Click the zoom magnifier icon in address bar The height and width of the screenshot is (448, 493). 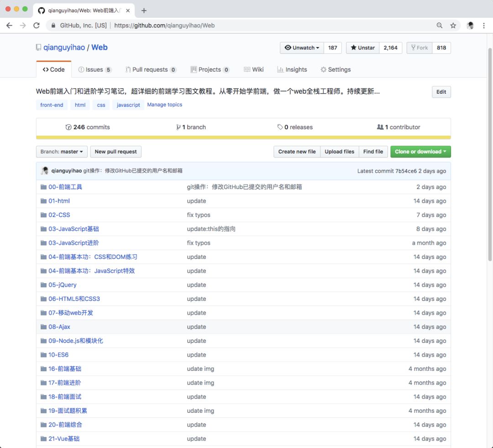[x=439, y=26]
